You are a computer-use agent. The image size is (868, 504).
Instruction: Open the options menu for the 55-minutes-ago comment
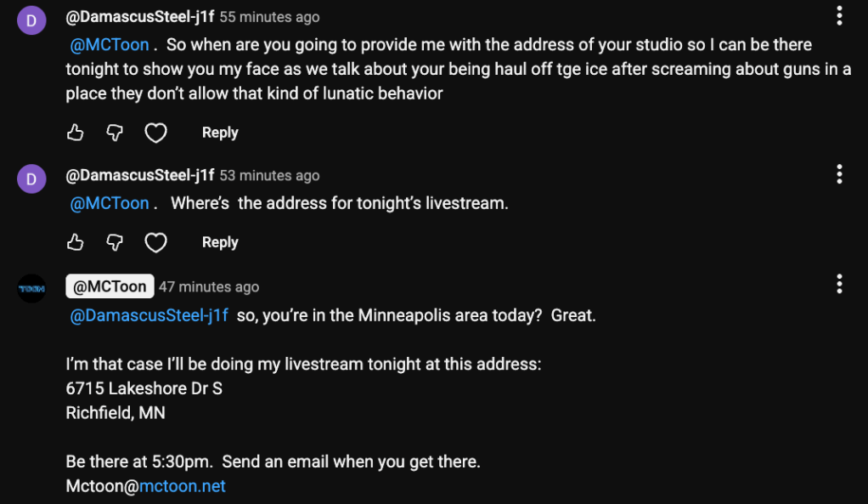(x=839, y=16)
